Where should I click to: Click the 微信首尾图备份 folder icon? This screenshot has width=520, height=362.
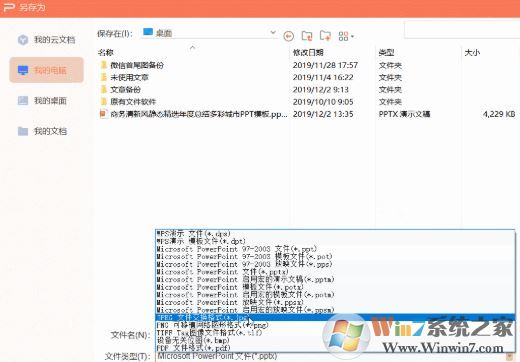[104, 65]
